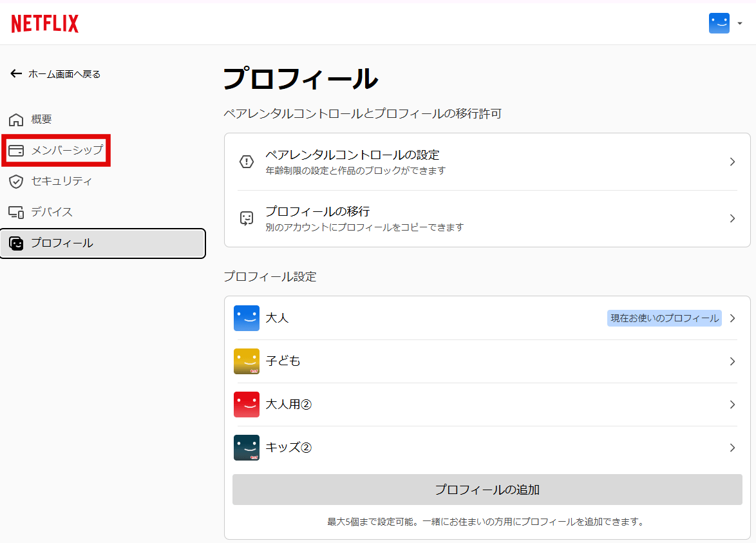This screenshot has width=756, height=543.
Task: Click the devices icon beside デバイス
Action: 16,212
